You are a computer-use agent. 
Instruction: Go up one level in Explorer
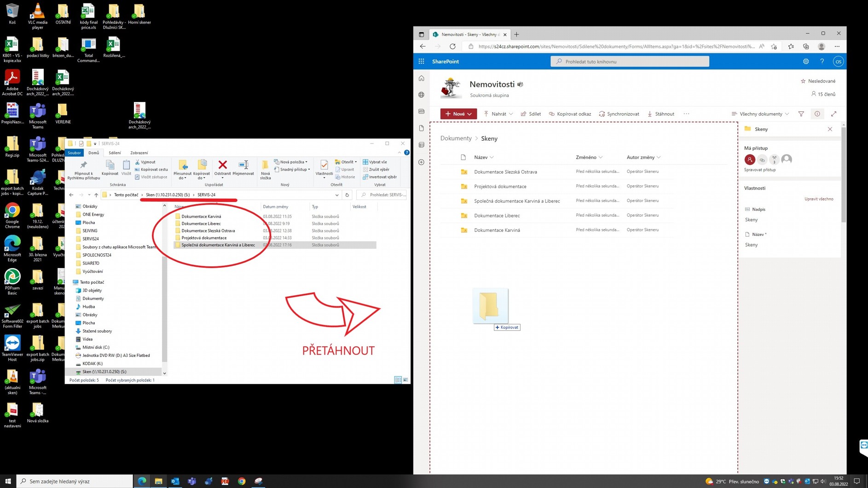pos(96,195)
